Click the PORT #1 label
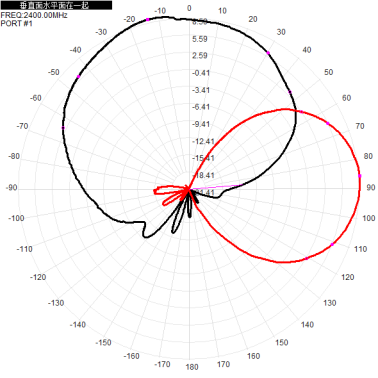Viewport: 378px width, 378px height. (x=17, y=23)
